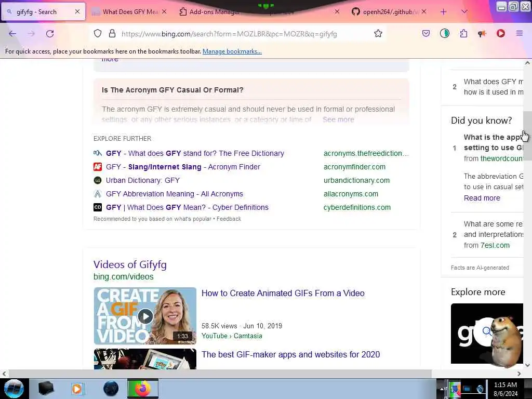Close the openh264 github tab
Image resolution: width=532 pixels, height=399 pixels.
coord(424,12)
